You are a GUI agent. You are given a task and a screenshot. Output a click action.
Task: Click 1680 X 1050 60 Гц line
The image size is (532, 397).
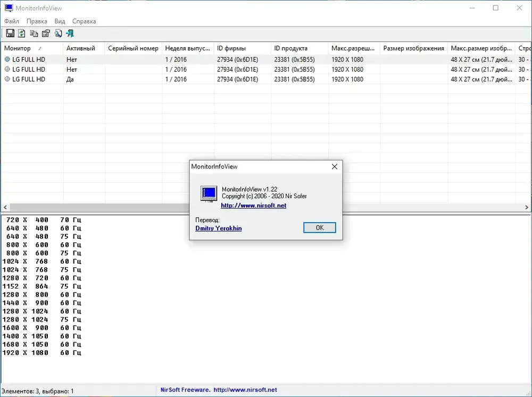(x=41, y=344)
